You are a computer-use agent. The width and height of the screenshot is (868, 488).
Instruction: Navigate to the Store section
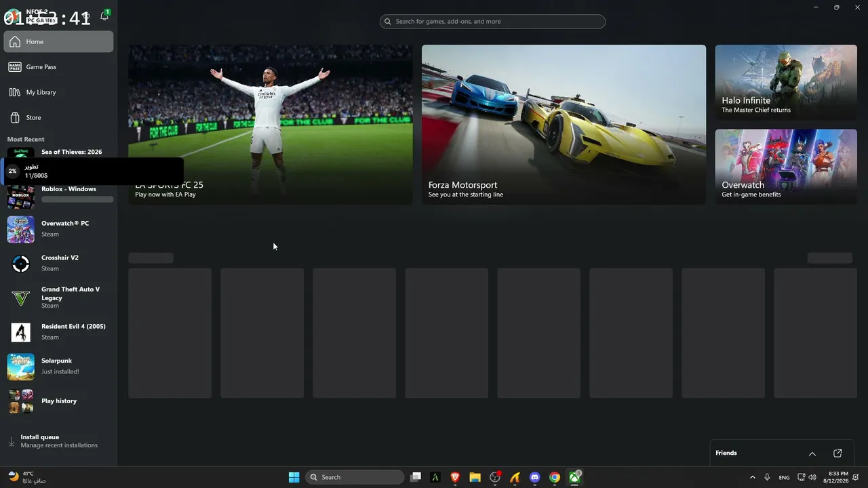[x=58, y=117]
